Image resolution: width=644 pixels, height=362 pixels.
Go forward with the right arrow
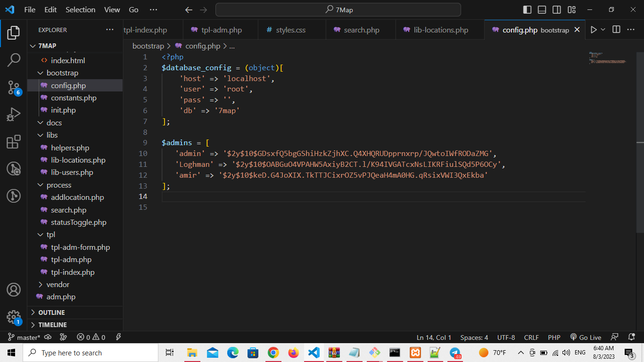[x=203, y=9]
